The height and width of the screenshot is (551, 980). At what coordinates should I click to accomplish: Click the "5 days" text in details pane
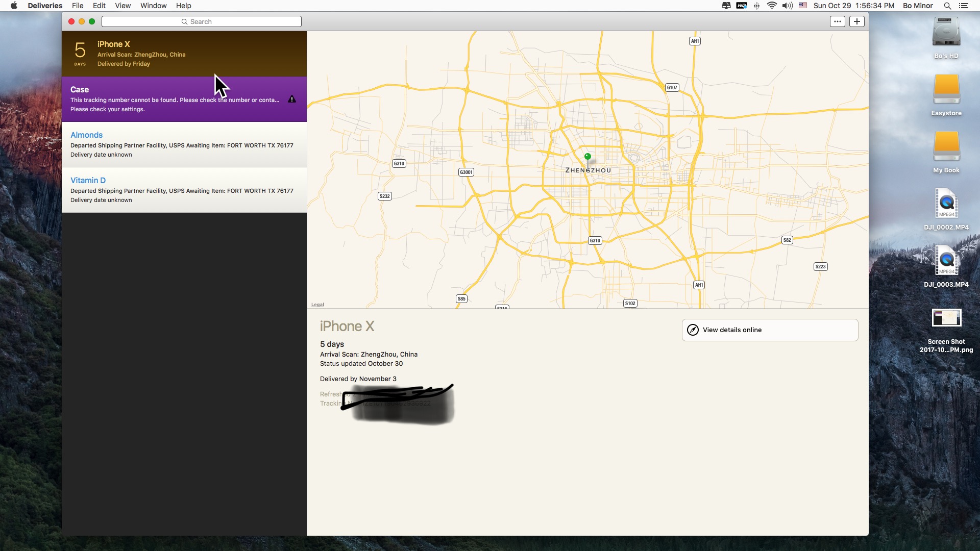[x=332, y=344]
